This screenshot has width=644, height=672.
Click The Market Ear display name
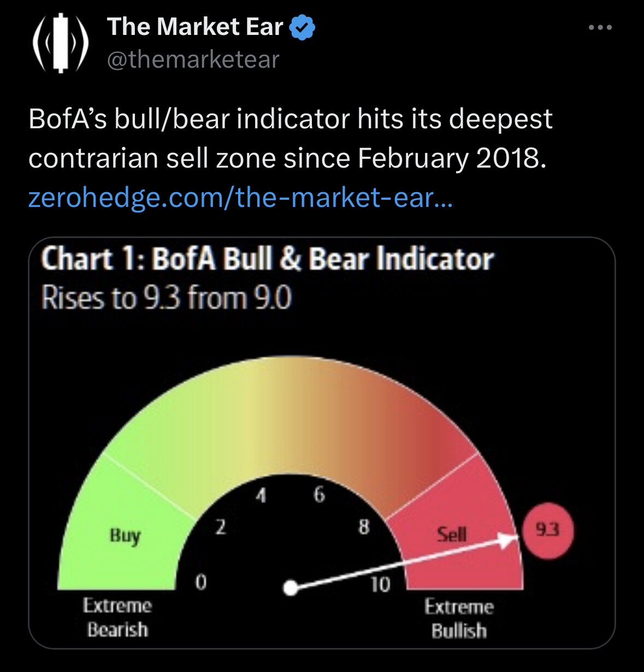195,27
